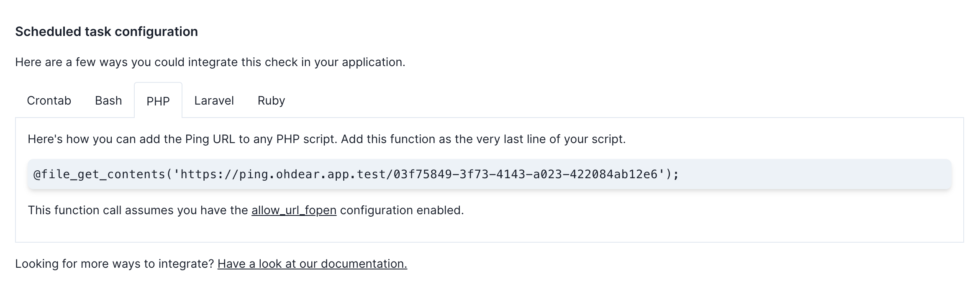This screenshot has width=980, height=287.
Task: Show the Laravel integration tab
Action: (x=214, y=100)
